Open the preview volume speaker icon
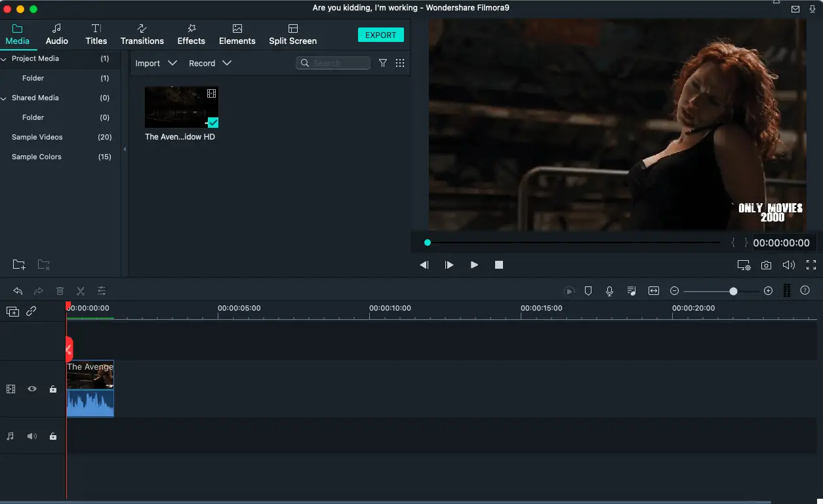This screenshot has height=504, width=823. click(x=789, y=265)
